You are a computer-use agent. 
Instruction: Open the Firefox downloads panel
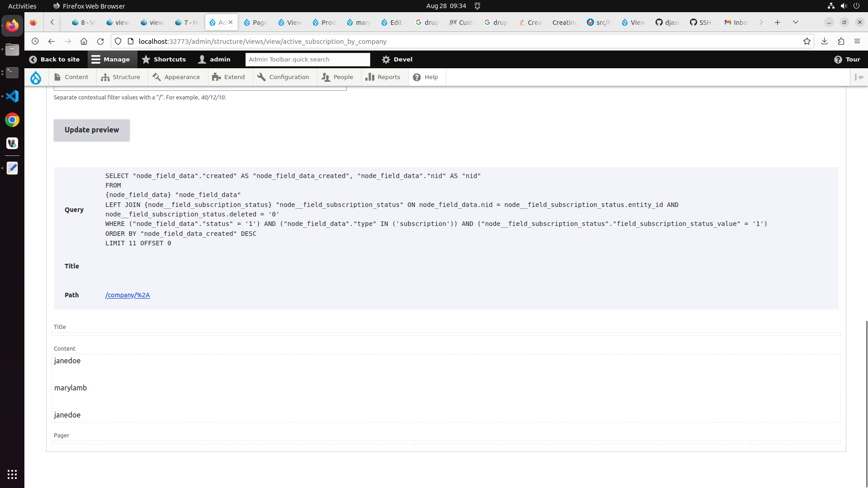pos(825,41)
